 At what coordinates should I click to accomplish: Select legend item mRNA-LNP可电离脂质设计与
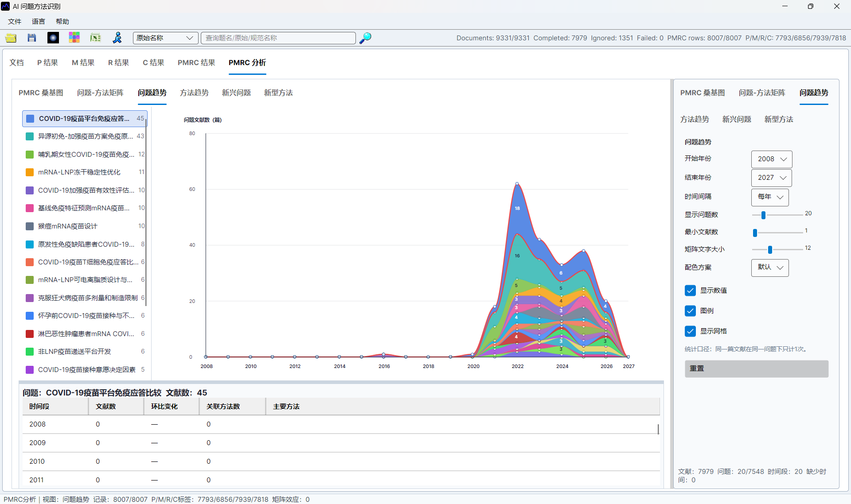point(85,280)
